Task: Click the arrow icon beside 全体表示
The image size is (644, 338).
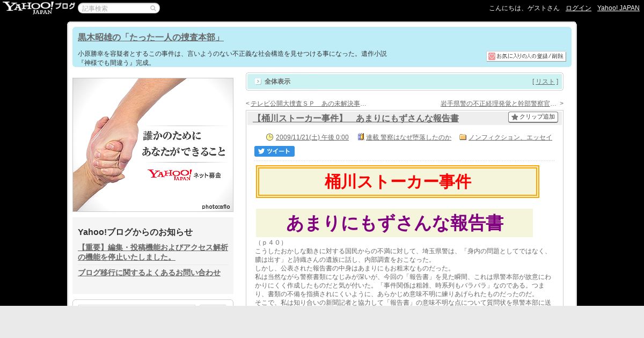Action: pyautogui.click(x=258, y=82)
